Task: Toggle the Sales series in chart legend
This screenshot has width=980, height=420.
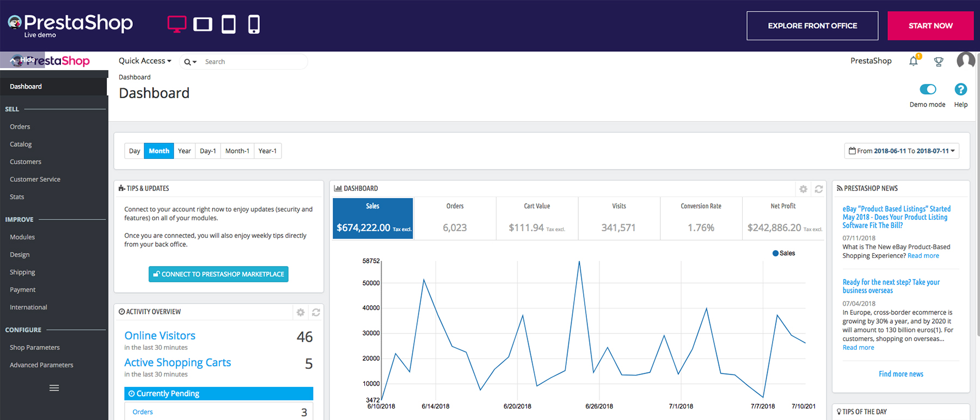Action: pos(783,254)
